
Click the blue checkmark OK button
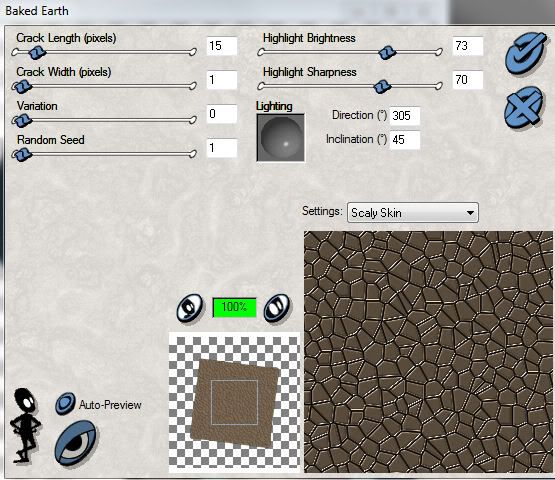click(x=526, y=52)
